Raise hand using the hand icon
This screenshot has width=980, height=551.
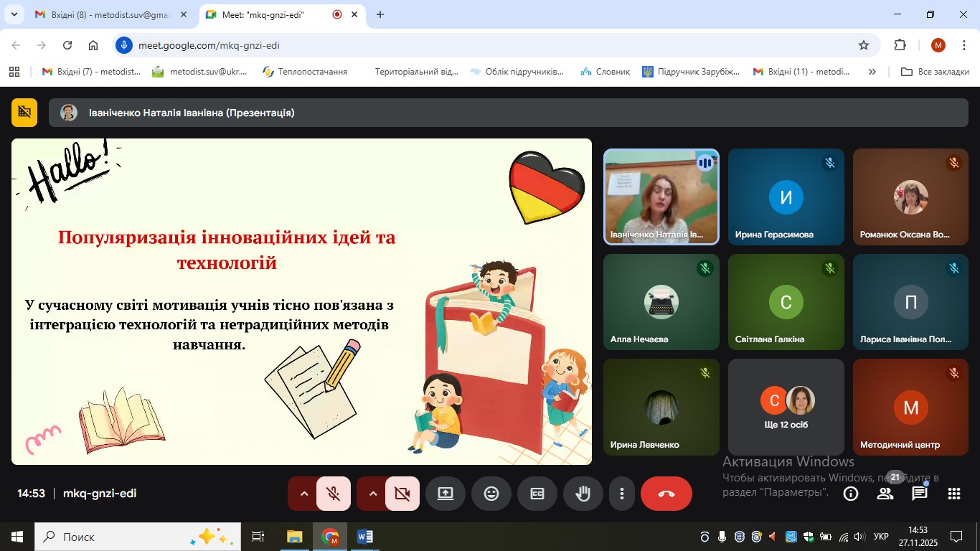(x=583, y=494)
